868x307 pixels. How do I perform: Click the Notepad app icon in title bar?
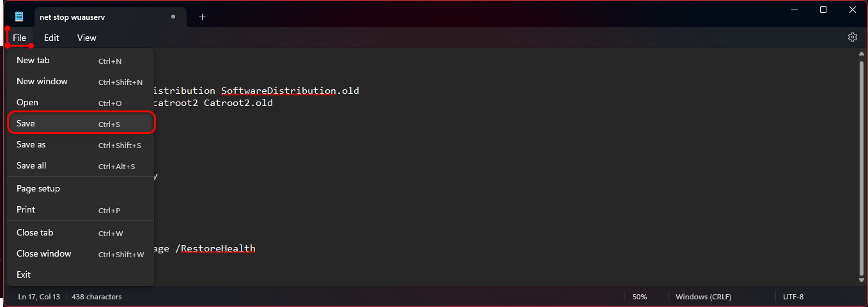[x=19, y=17]
